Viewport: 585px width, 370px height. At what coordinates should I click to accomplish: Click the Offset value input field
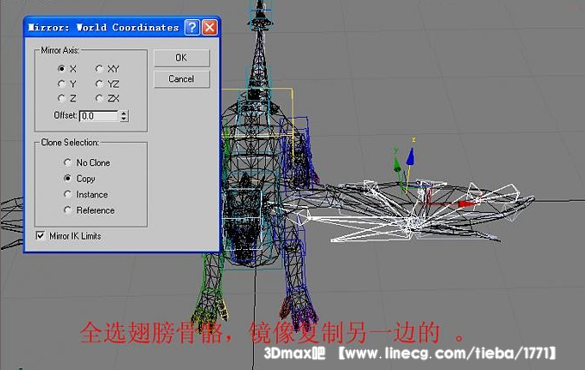[99, 116]
